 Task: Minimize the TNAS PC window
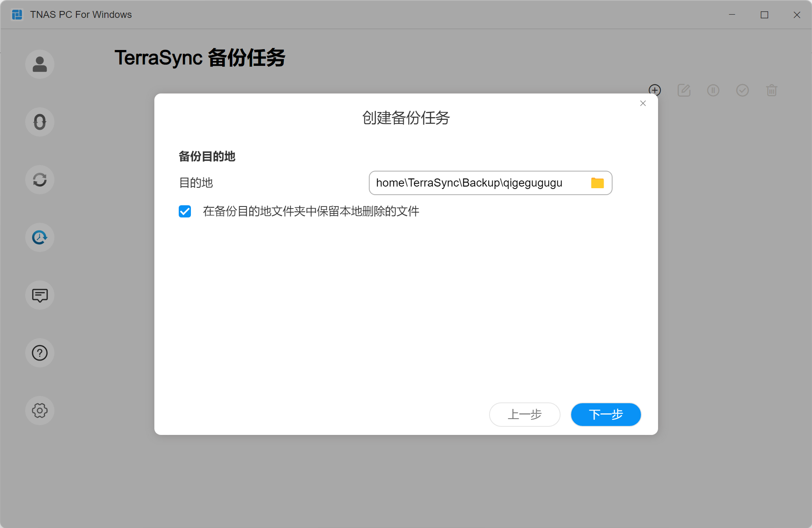click(732, 15)
